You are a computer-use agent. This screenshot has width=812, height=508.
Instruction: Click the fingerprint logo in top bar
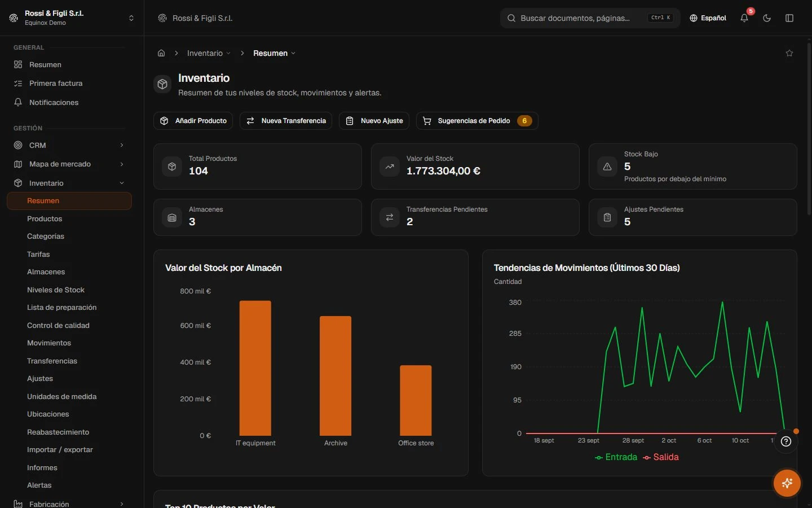click(162, 18)
